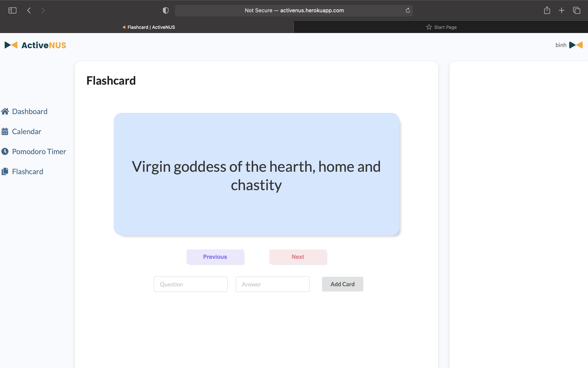Flip the flashcard about the virgin goddess
The height and width of the screenshot is (368, 588).
coord(257,174)
